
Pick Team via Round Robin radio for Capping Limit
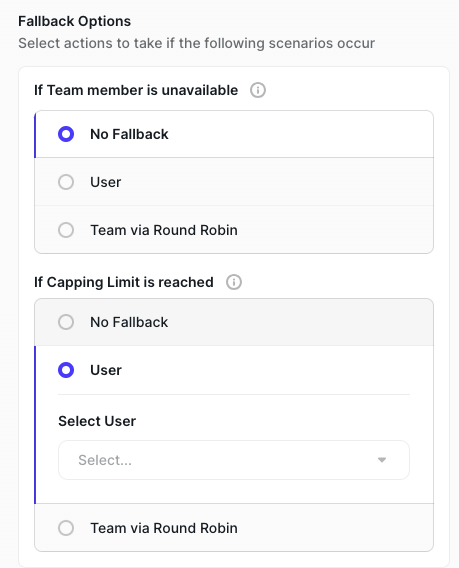pos(66,528)
